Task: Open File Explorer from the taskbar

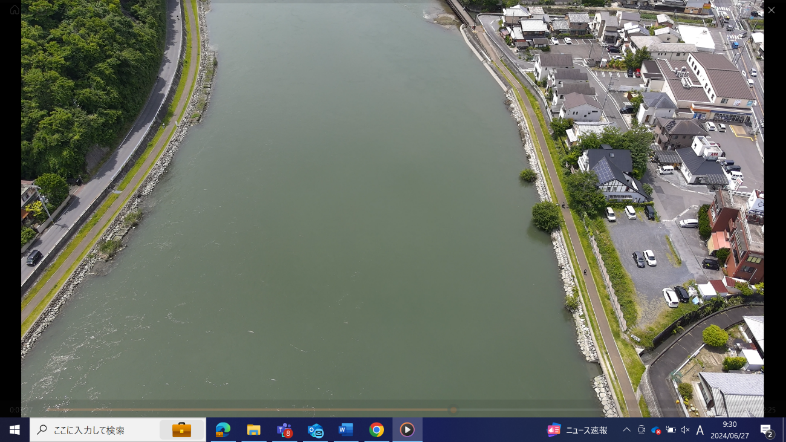Action: pos(254,430)
